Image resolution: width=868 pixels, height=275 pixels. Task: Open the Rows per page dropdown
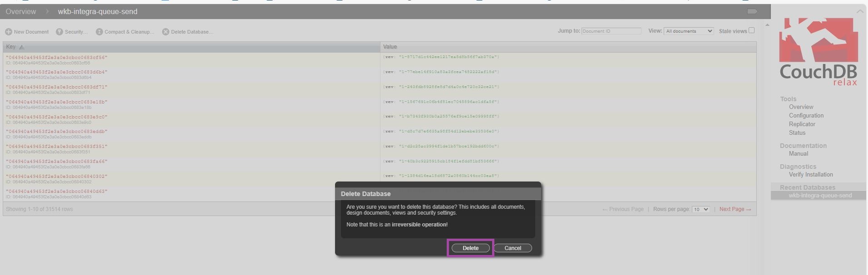[700, 209]
